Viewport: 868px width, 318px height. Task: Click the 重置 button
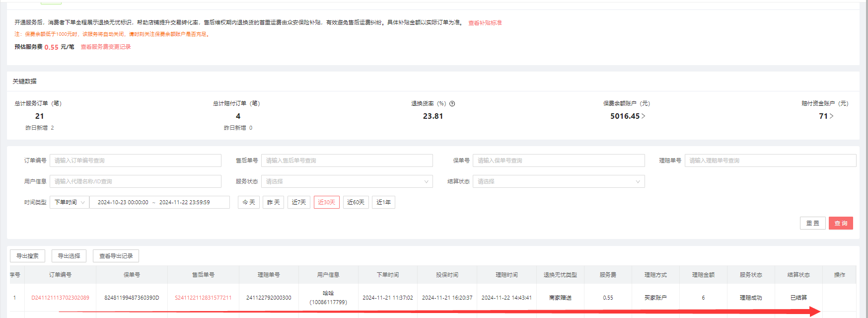coord(812,223)
